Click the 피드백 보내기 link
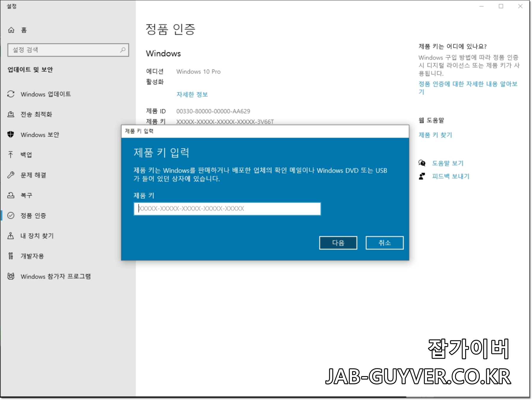Image resolution: width=532 pixels, height=400 pixels. click(451, 176)
